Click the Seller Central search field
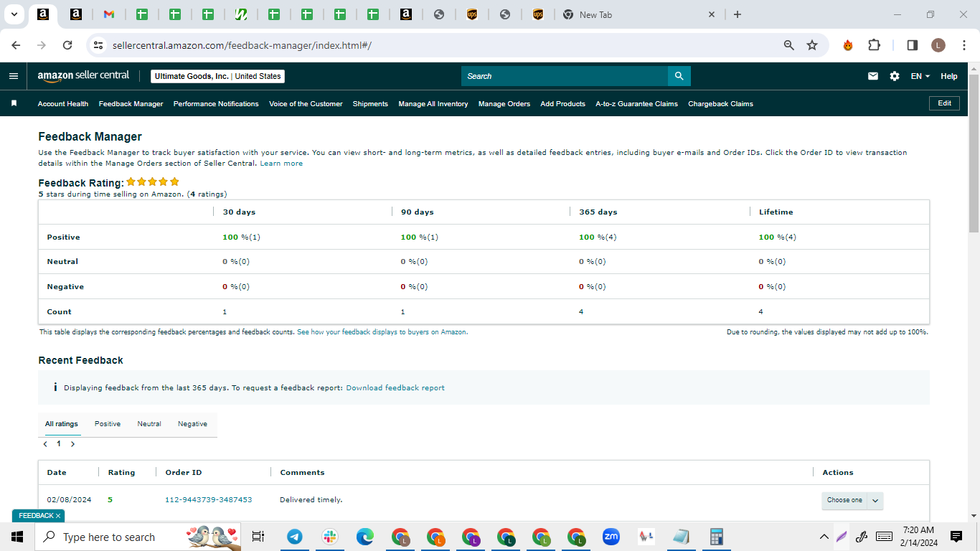 (565, 76)
